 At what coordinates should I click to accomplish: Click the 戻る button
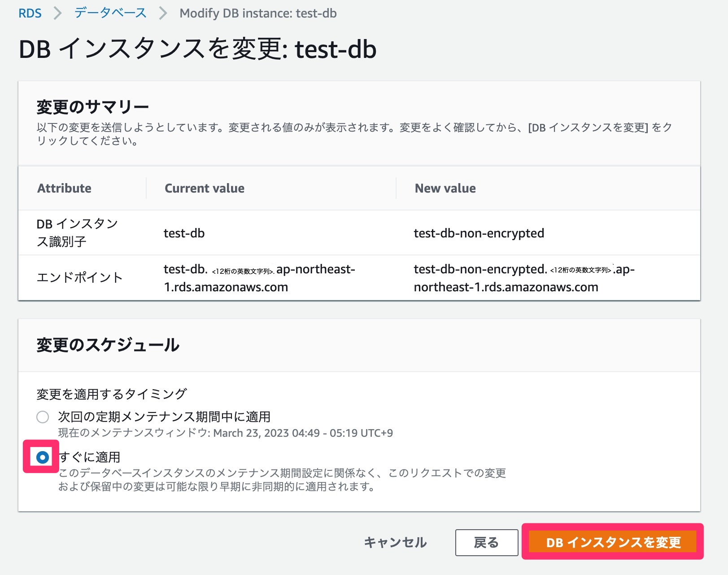coord(486,543)
